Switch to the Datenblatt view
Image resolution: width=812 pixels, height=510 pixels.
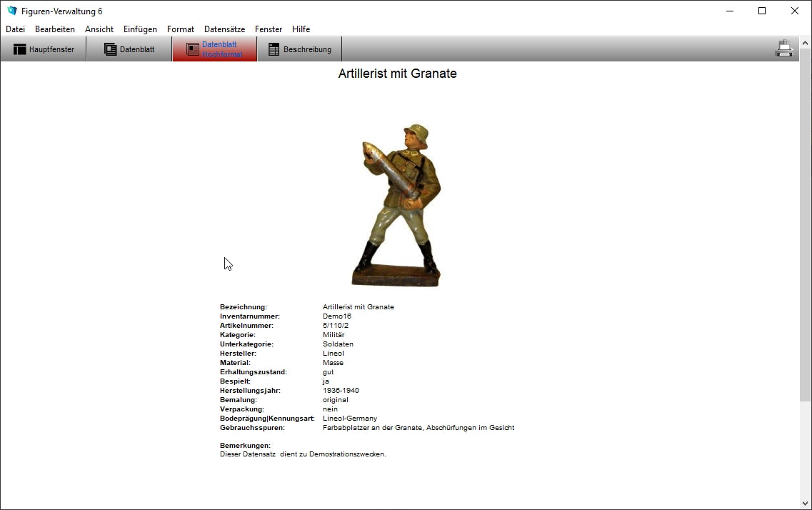point(129,49)
